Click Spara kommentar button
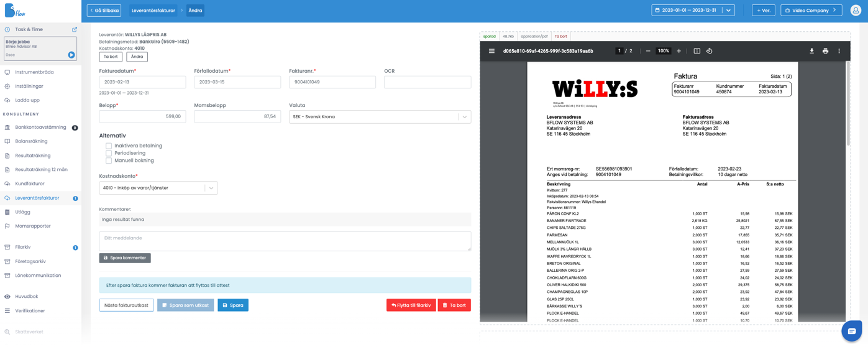 click(x=125, y=258)
